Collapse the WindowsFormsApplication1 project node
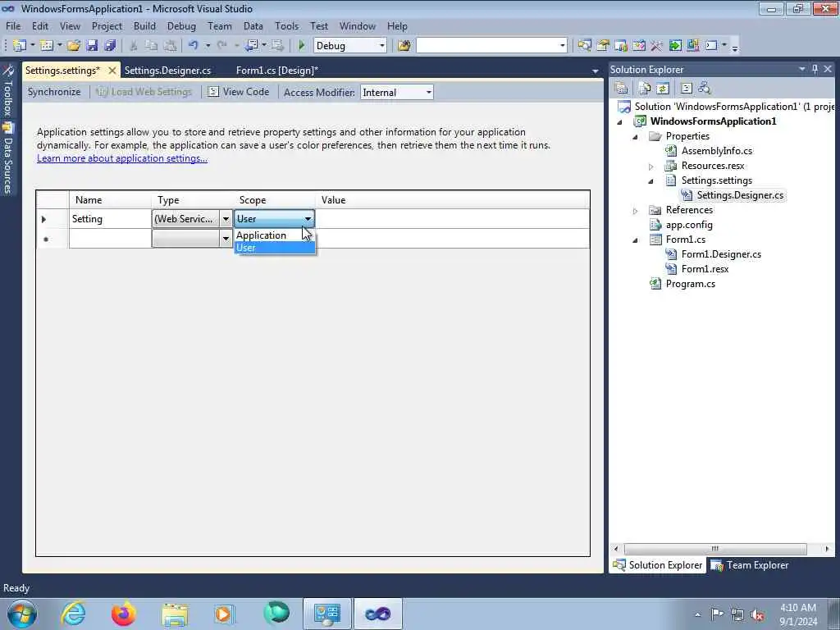Screen dimensions: 840x630 [x=620, y=122]
